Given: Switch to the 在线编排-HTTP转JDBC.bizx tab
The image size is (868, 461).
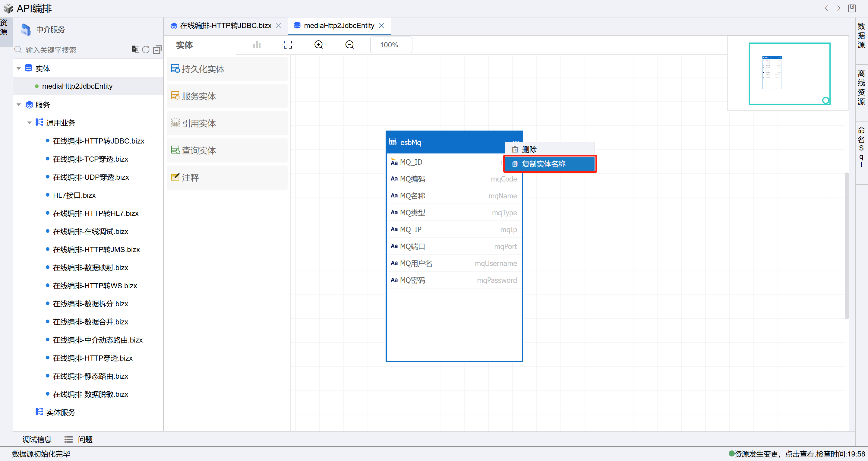Looking at the screenshot, I should tap(225, 26).
